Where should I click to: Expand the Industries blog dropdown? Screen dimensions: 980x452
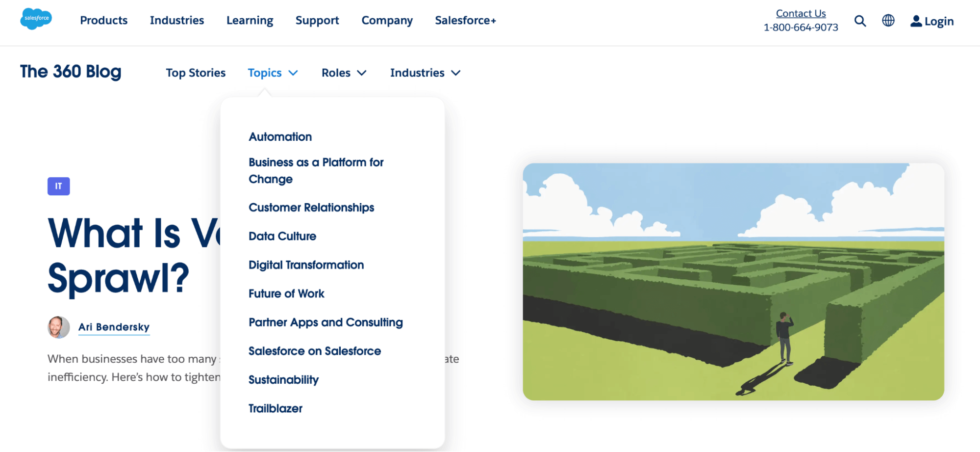pos(425,73)
